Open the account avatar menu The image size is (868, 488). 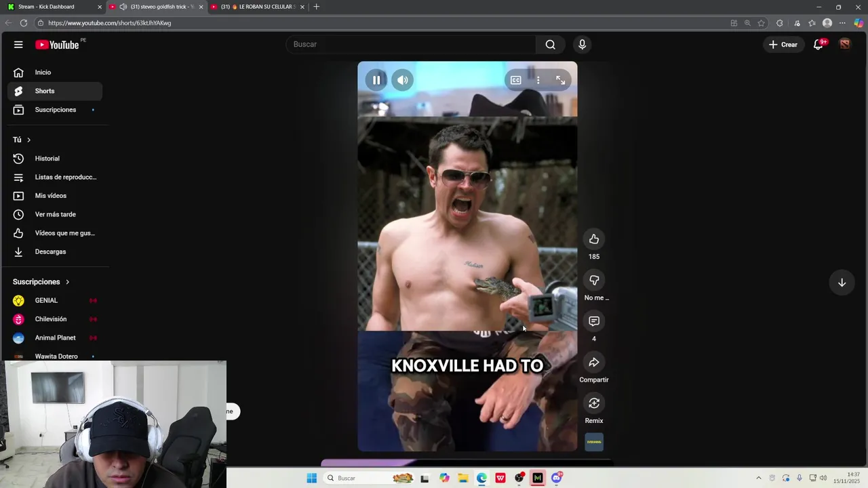(x=844, y=45)
